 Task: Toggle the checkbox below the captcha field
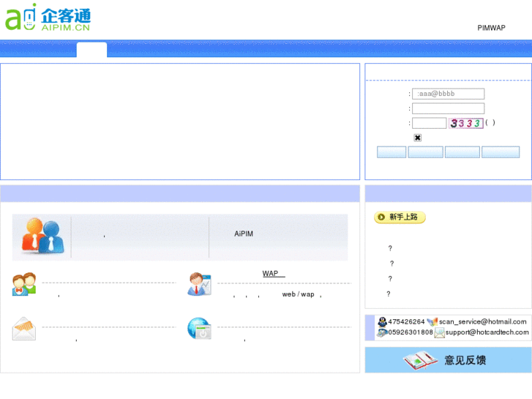pos(418,138)
